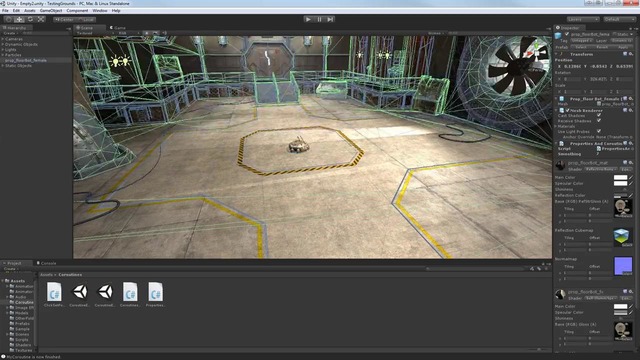This screenshot has width=640, height=360.
Task: Toggle the Receive Shadows checkbox
Action: click(599, 121)
